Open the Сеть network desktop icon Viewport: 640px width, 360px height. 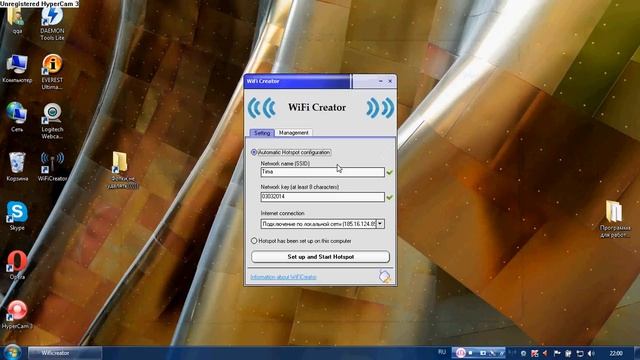point(17,118)
